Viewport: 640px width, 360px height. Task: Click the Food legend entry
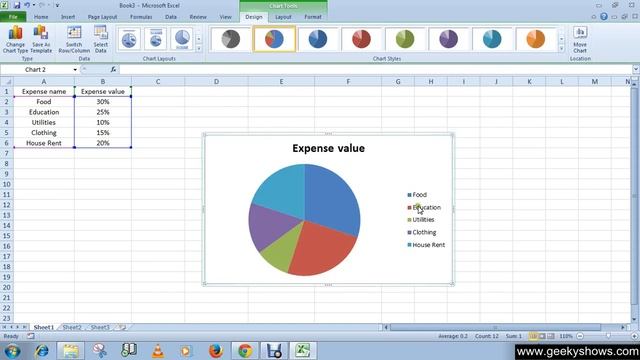(417, 195)
